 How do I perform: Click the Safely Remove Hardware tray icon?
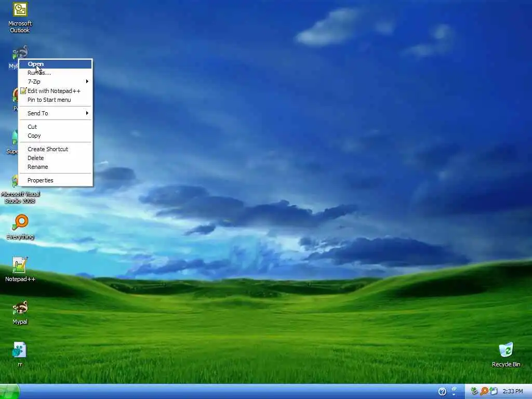(474, 391)
